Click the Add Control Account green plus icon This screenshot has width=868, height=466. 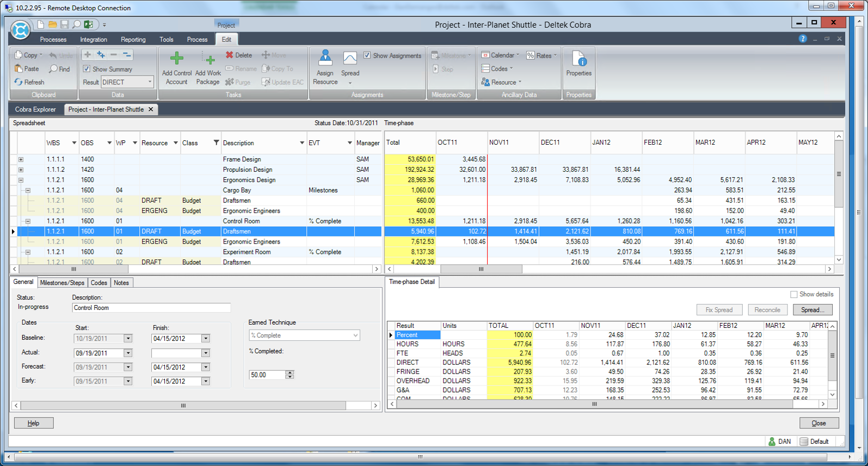point(176,58)
